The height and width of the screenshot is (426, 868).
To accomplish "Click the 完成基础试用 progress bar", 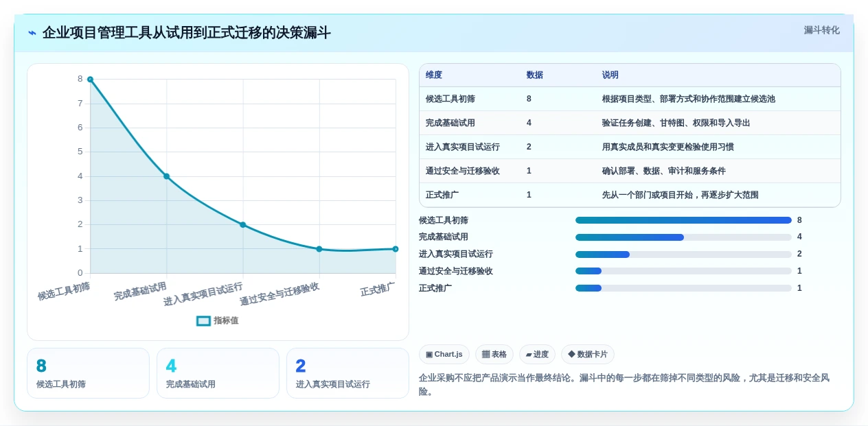I will pyautogui.click(x=683, y=237).
